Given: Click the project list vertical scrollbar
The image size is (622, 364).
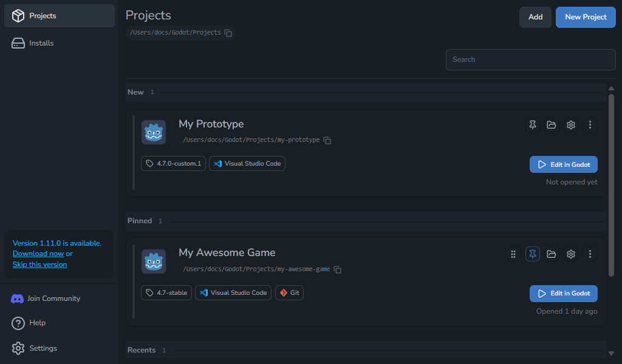Looking at the screenshot, I should pos(611,185).
